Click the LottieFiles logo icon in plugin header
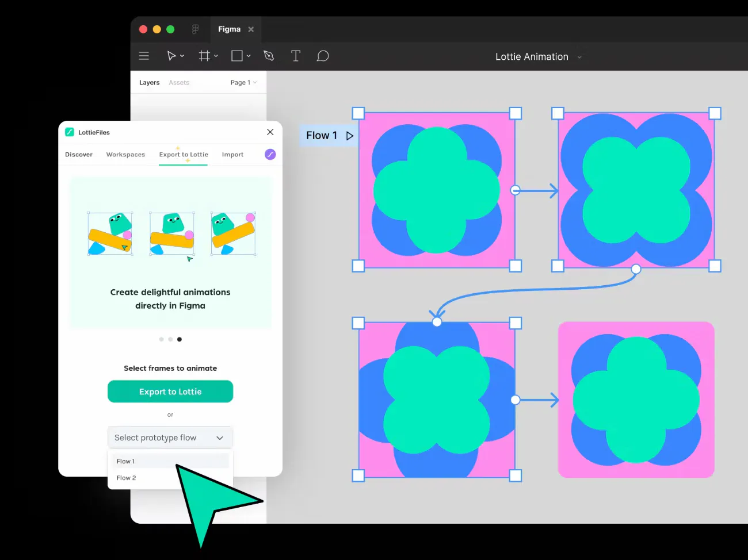748x560 pixels. pos(70,132)
